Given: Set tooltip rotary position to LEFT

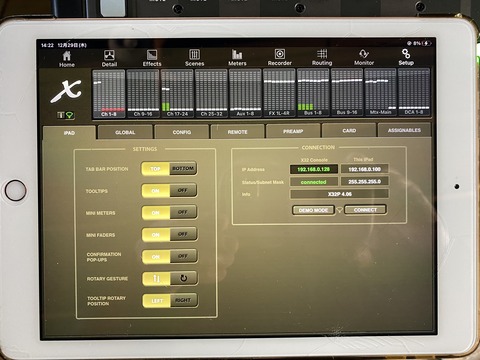Looking at the screenshot, I should (157, 301).
